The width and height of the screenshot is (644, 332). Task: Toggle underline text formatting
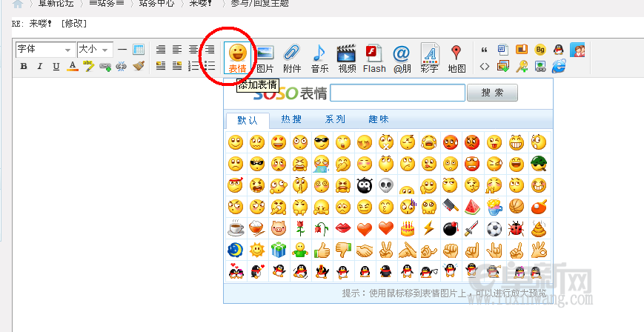pos(56,66)
